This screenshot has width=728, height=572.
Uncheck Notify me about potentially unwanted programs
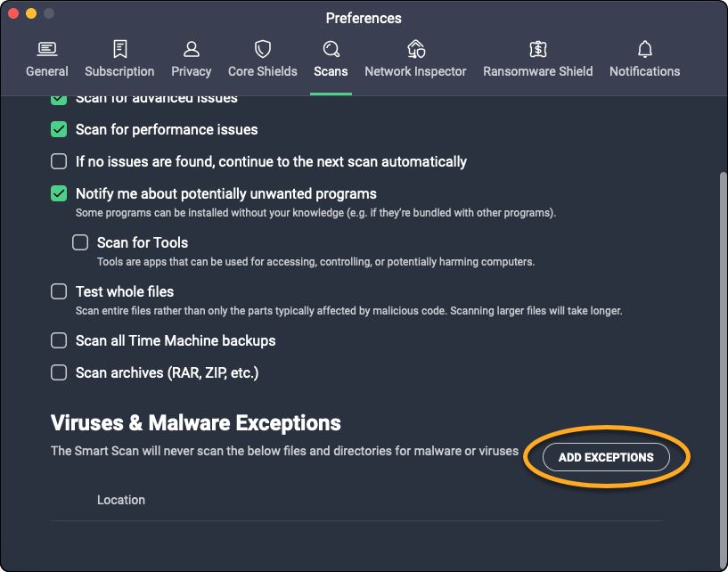click(x=59, y=193)
